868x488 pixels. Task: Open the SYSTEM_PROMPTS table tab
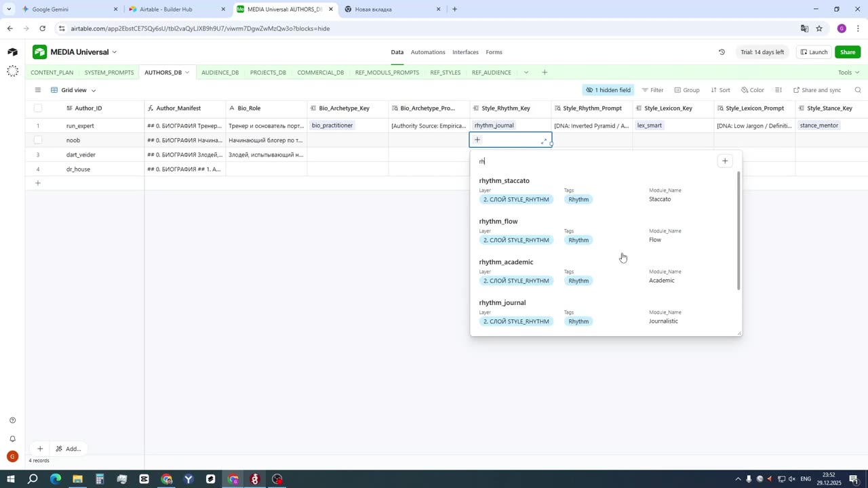(109, 73)
